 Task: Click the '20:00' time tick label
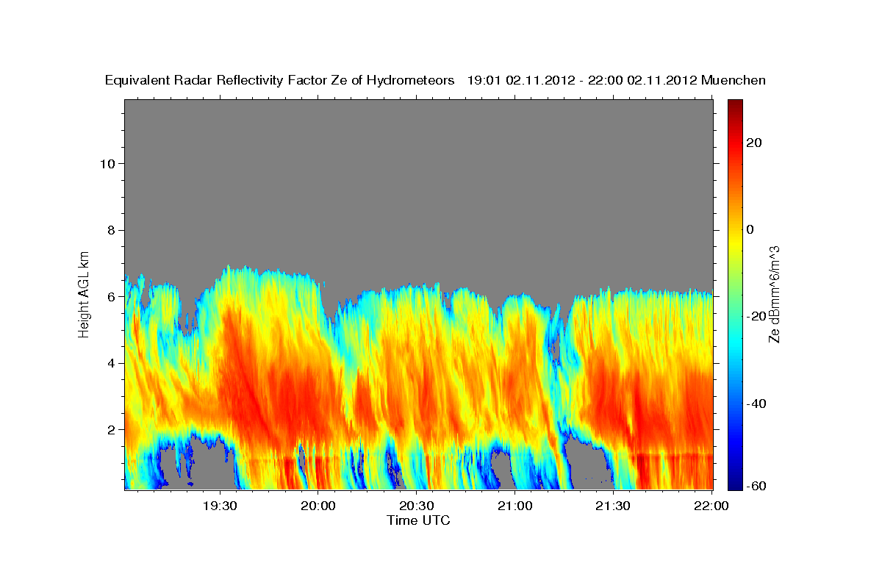[318, 506]
